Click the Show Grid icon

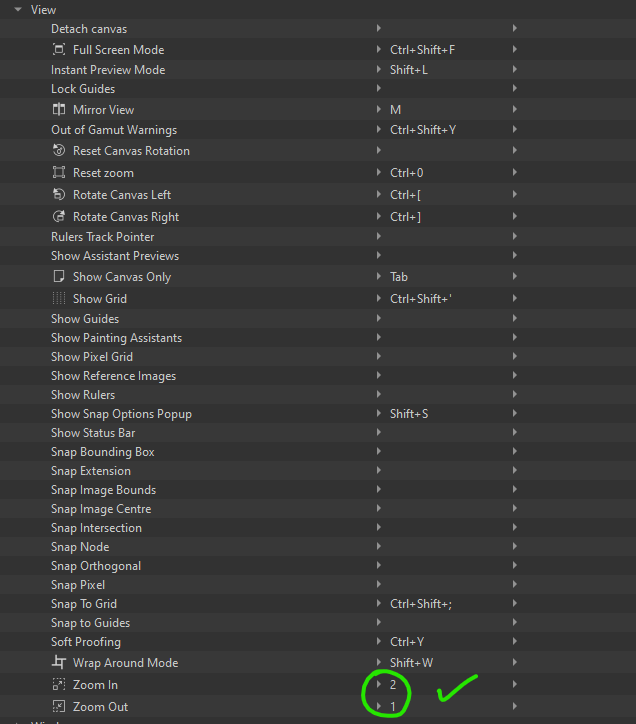pyautogui.click(x=59, y=298)
